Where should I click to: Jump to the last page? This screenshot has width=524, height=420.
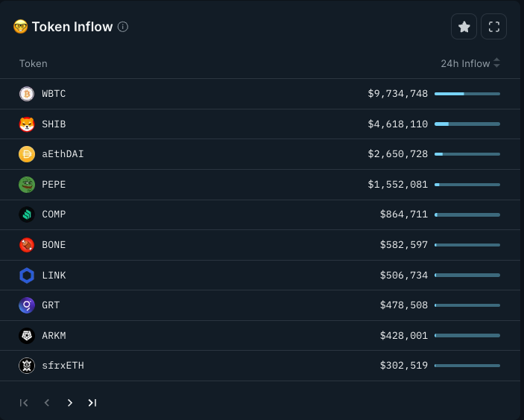tap(92, 403)
